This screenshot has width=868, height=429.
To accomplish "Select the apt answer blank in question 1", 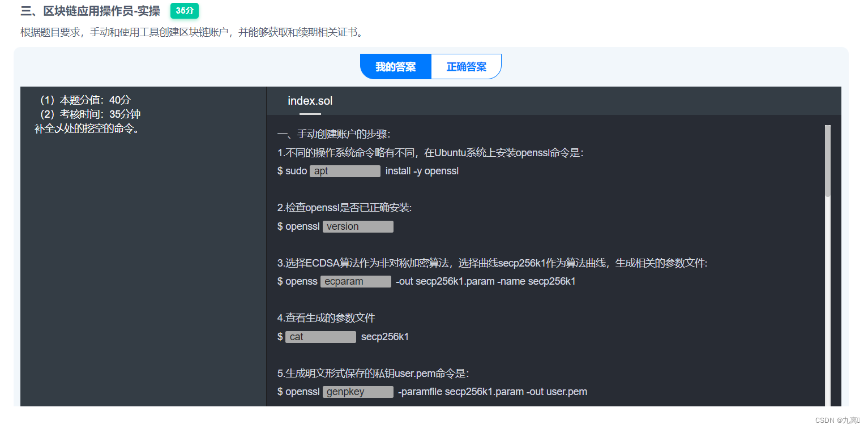I will pos(345,171).
